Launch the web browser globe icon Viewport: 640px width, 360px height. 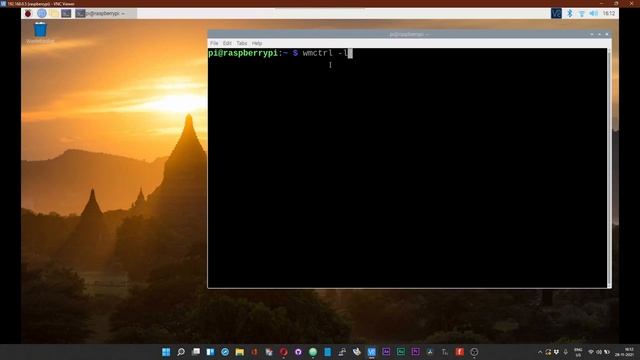pos(42,13)
